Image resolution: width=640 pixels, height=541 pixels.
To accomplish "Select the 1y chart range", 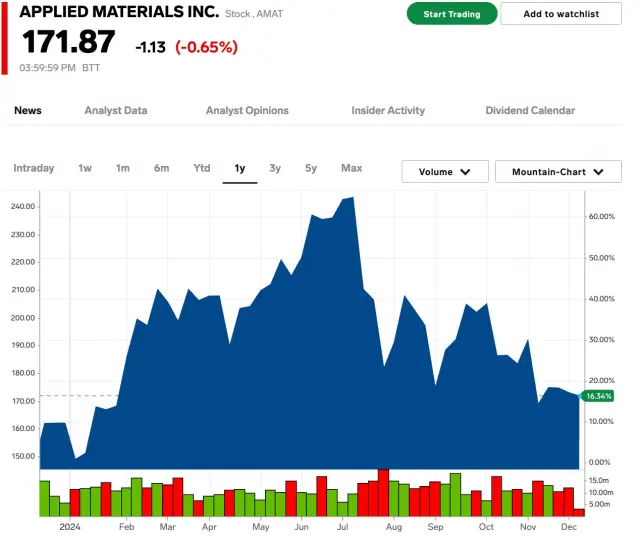I will pyautogui.click(x=240, y=168).
